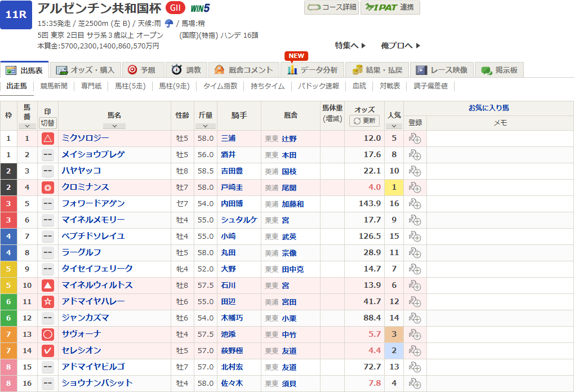The width and height of the screenshot is (574, 392).
Task: Open the IPAT 連携 button
Action: (390, 7)
